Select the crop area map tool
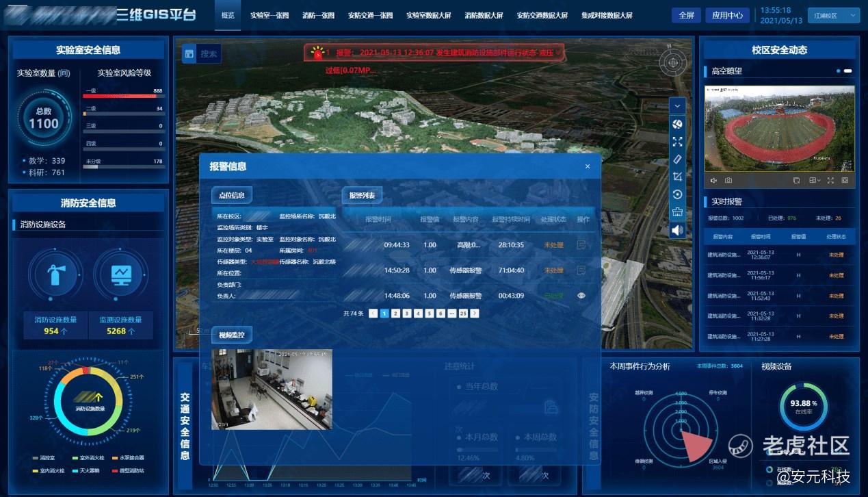The image size is (868, 497). tap(677, 177)
